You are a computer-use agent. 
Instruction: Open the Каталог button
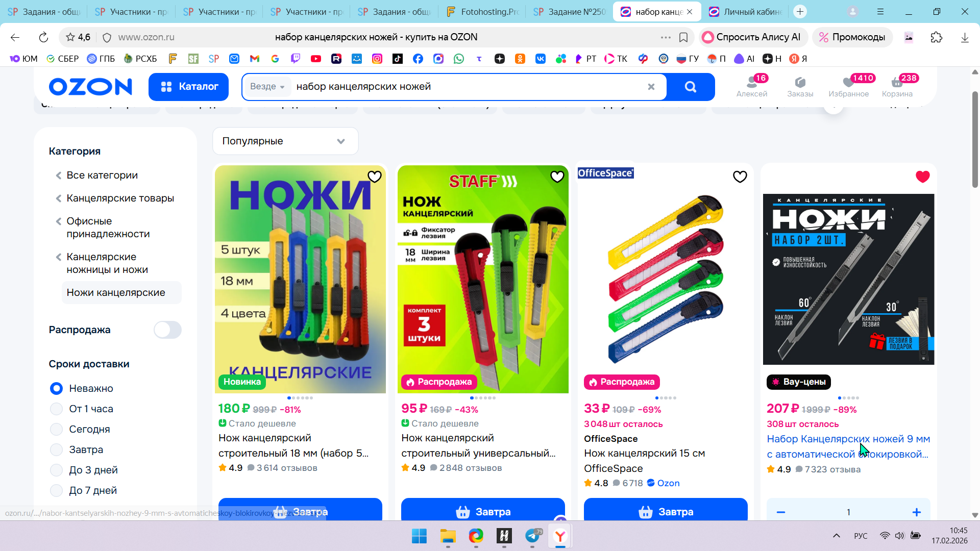pyautogui.click(x=188, y=87)
